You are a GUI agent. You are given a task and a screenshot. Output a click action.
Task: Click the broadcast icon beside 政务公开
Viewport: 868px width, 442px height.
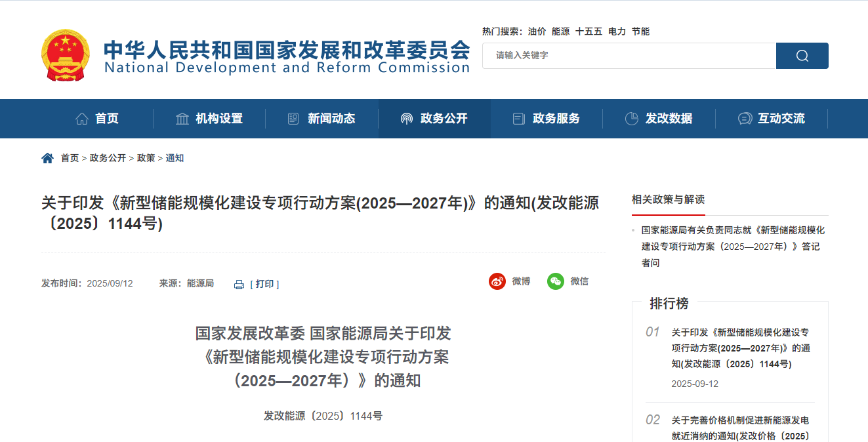(x=407, y=119)
